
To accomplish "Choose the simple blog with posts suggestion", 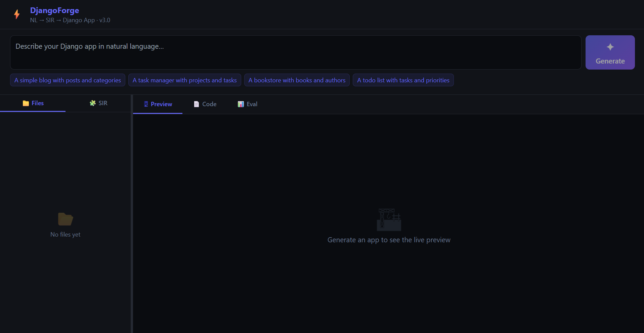I will (x=68, y=80).
